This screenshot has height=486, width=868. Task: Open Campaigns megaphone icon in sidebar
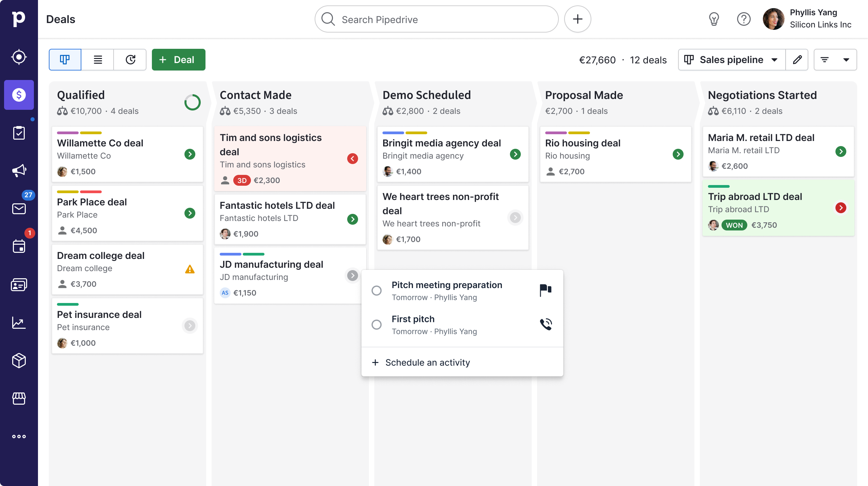[x=19, y=170]
